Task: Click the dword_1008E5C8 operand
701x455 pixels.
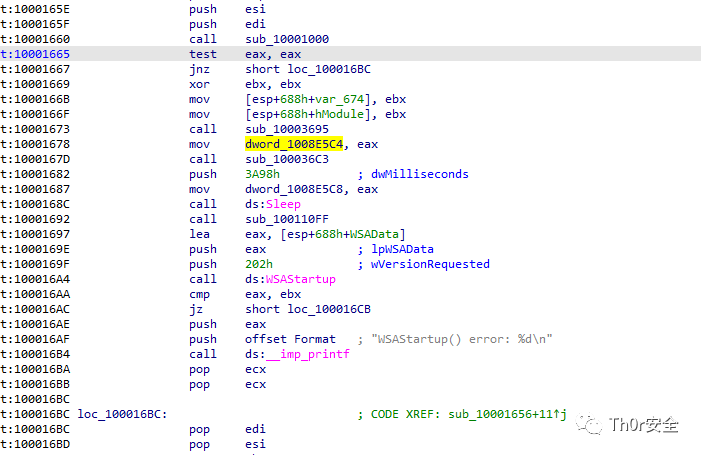Action: 294,189
